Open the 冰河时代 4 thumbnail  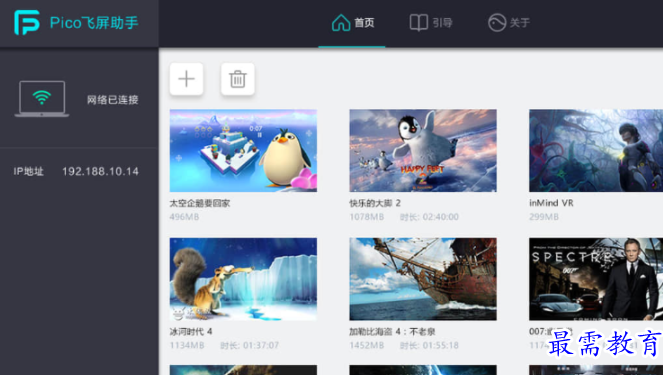point(243,279)
